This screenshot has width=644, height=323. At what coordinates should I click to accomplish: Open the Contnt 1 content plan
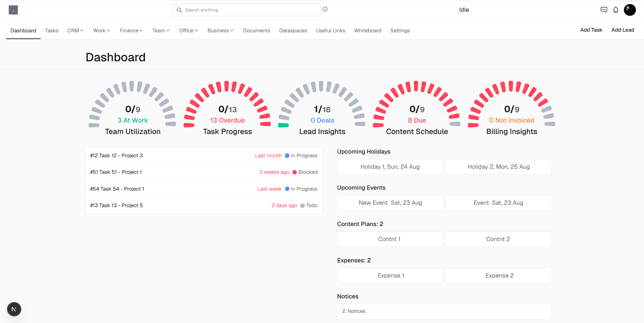[x=389, y=239]
